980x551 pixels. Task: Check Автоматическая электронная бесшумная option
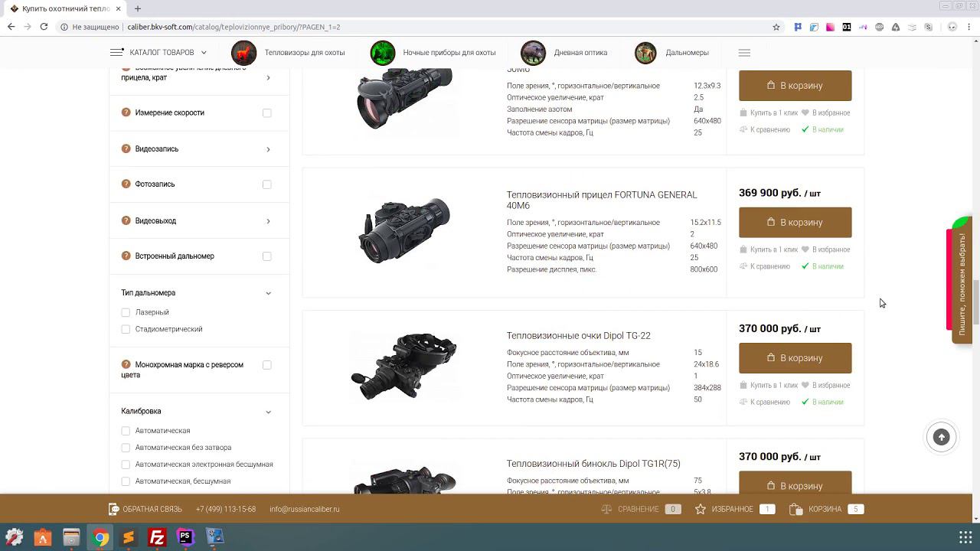pos(126,465)
